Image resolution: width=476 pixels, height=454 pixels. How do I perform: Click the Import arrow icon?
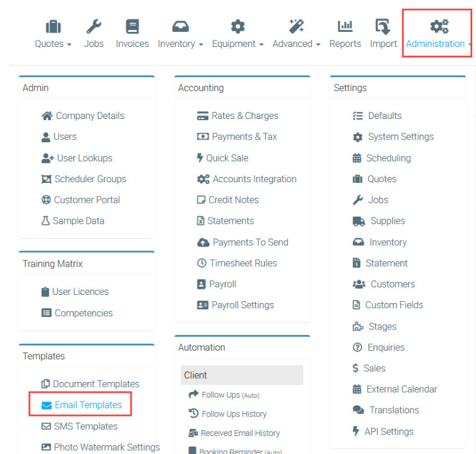[383, 26]
